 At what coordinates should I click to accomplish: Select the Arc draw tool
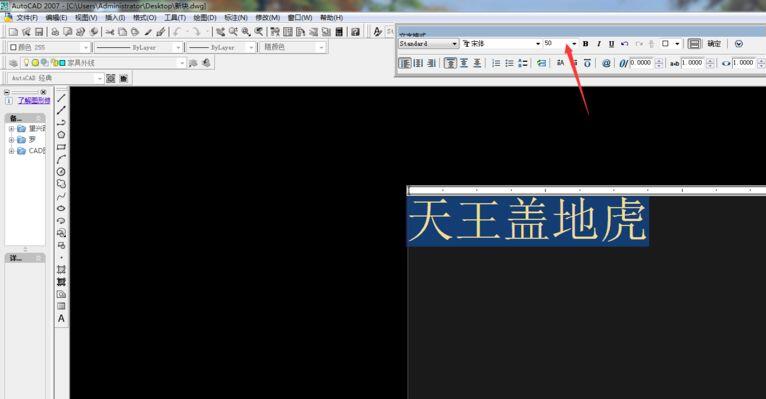click(61, 159)
